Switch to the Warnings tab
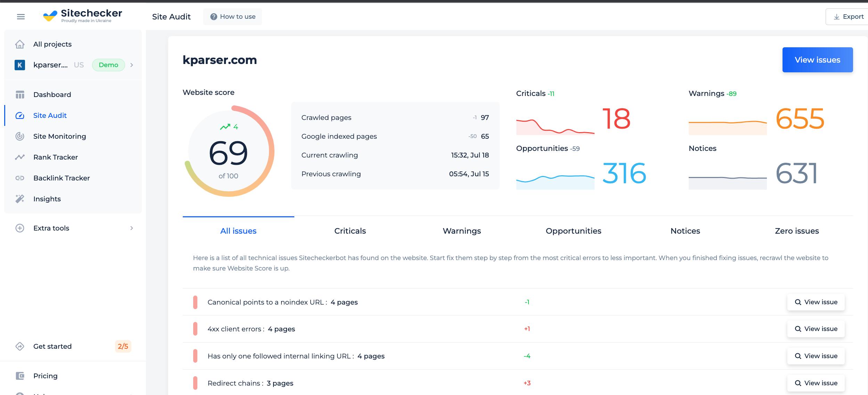This screenshot has height=395, width=868. 461,231
